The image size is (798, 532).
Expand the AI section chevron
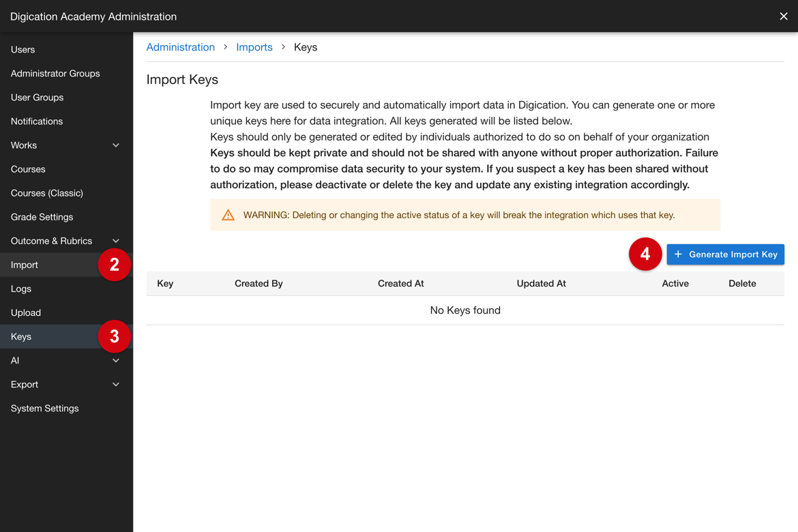(116, 360)
